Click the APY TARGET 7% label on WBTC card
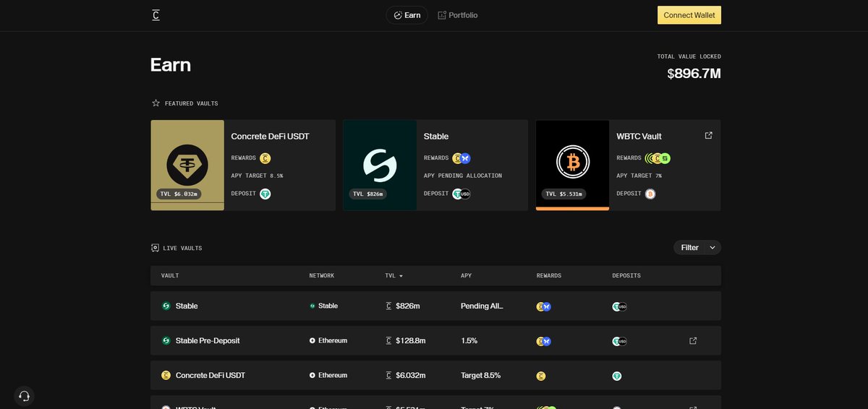The width and height of the screenshot is (868, 409). (x=639, y=176)
